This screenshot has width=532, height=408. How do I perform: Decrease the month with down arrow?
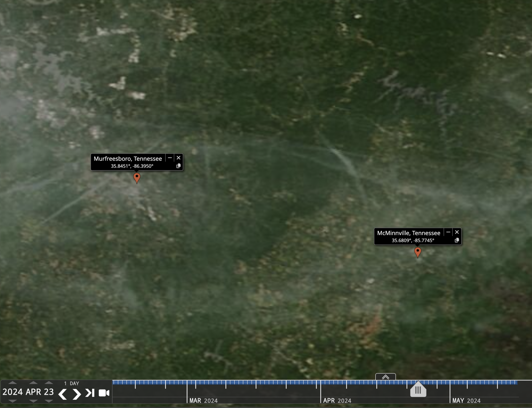[x=33, y=401]
